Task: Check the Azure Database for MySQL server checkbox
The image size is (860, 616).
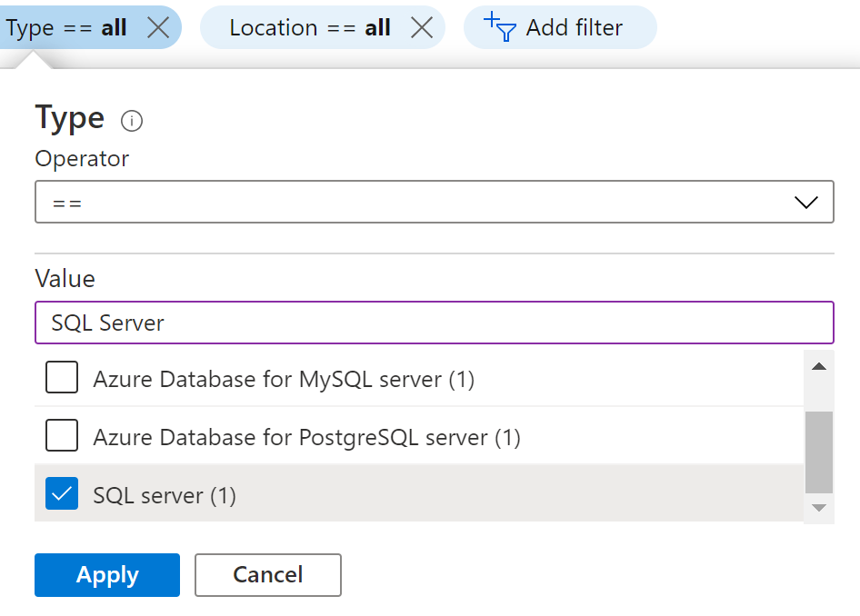Action: [62, 378]
